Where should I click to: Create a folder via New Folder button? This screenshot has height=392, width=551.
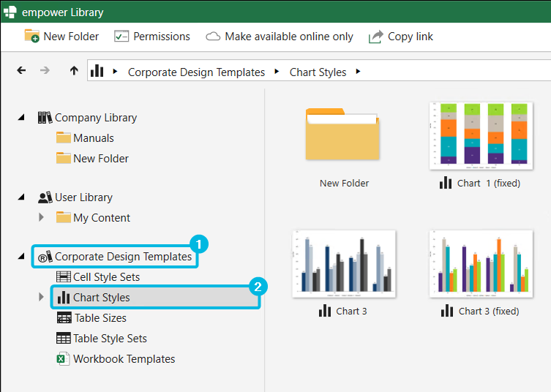(x=62, y=36)
